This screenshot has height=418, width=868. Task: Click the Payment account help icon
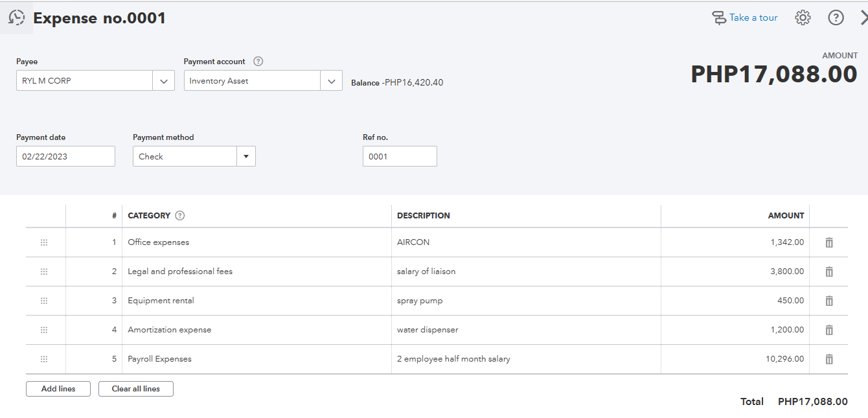(x=258, y=62)
